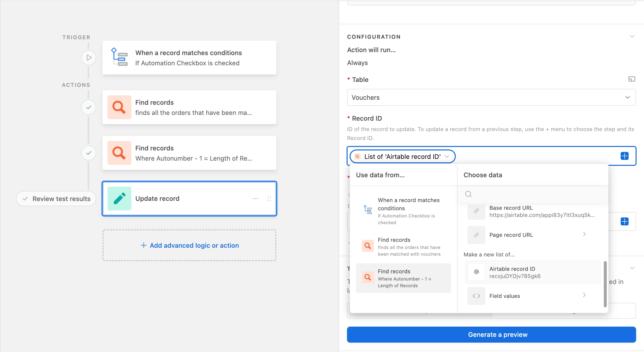Click the second Find records check status circle

click(x=89, y=153)
